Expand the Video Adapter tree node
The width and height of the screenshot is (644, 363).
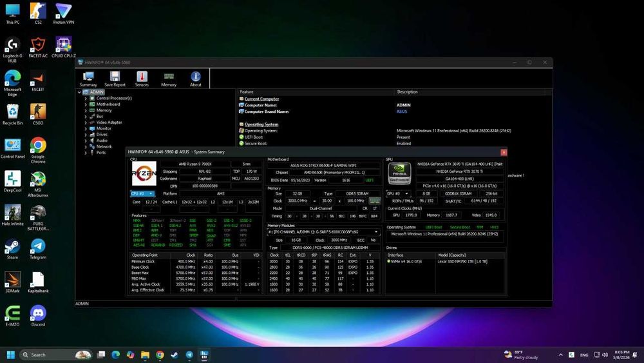[86, 123]
